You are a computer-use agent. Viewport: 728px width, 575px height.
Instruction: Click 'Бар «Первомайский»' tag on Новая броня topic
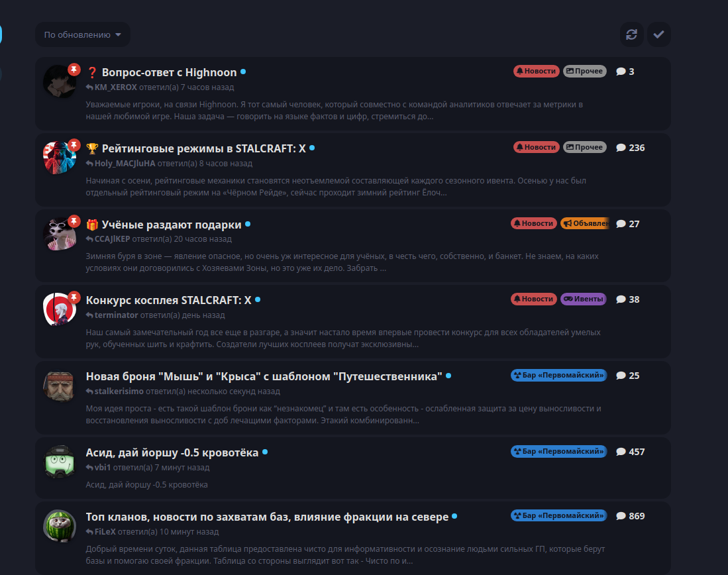click(x=558, y=376)
